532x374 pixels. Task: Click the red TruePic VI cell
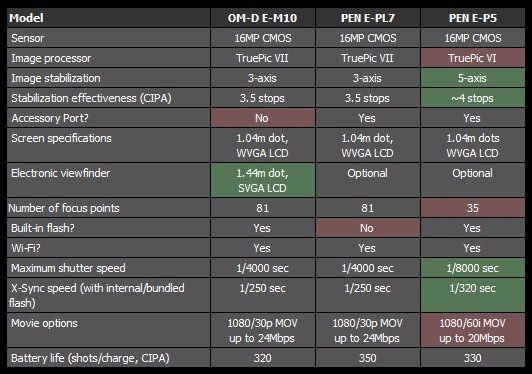473,58
